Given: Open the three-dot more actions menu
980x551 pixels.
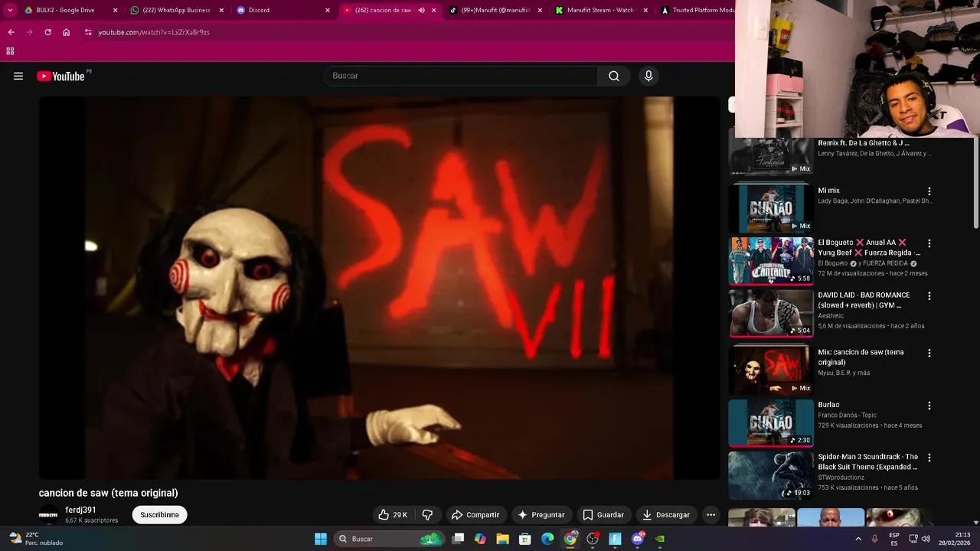Looking at the screenshot, I should tap(710, 515).
